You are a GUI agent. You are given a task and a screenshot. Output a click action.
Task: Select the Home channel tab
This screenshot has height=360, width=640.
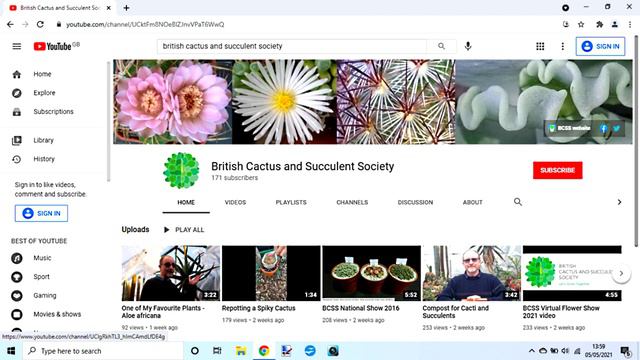tap(186, 202)
